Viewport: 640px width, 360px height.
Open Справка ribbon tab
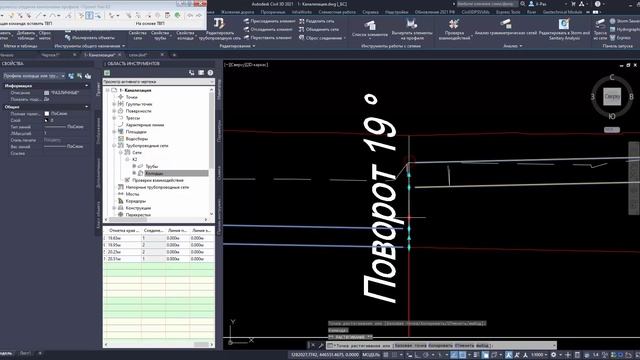[x=370, y=12]
